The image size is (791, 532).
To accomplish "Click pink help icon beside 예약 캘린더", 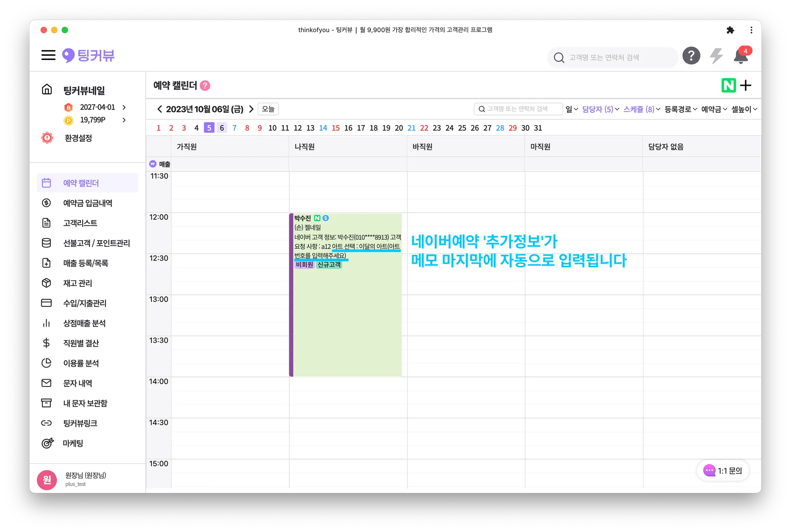I will point(205,85).
